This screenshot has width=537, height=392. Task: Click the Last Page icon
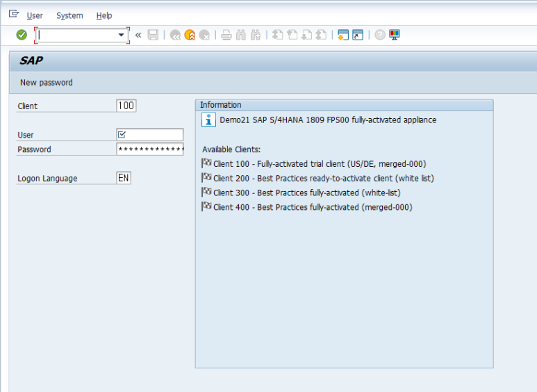click(x=321, y=35)
